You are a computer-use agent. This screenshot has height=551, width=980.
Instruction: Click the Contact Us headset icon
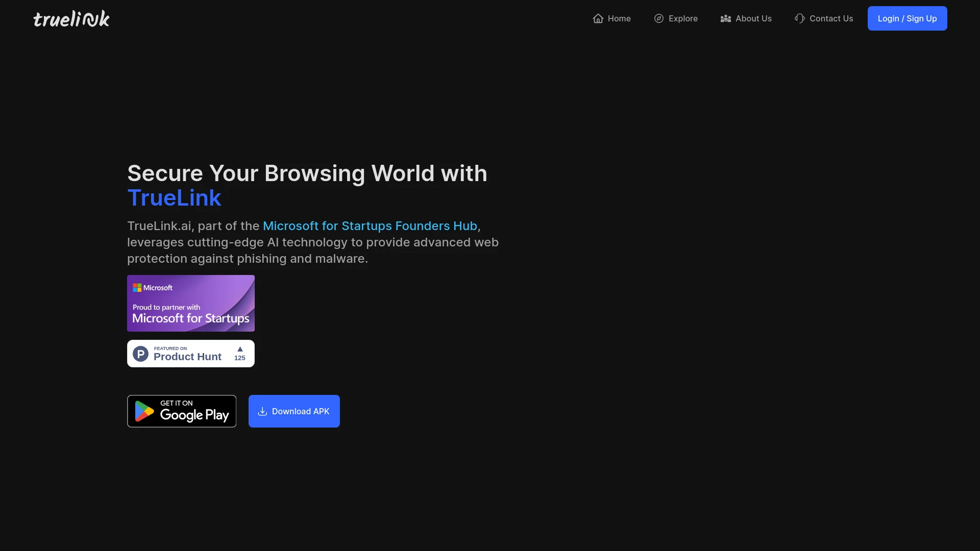point(799,18)
